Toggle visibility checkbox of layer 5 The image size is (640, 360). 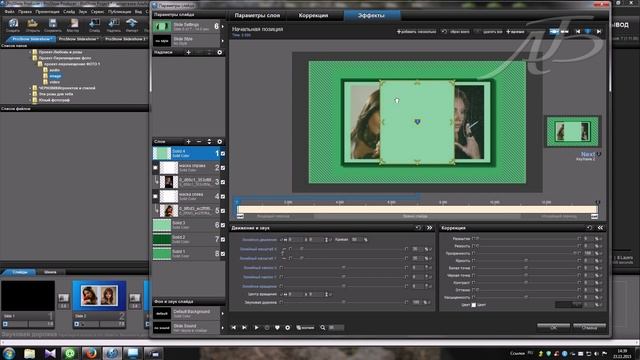223,211
